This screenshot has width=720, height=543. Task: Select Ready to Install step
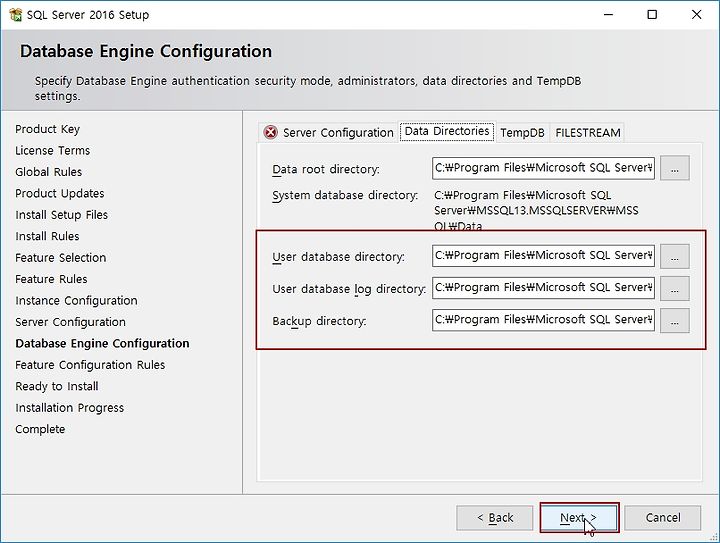pos(56,386)
